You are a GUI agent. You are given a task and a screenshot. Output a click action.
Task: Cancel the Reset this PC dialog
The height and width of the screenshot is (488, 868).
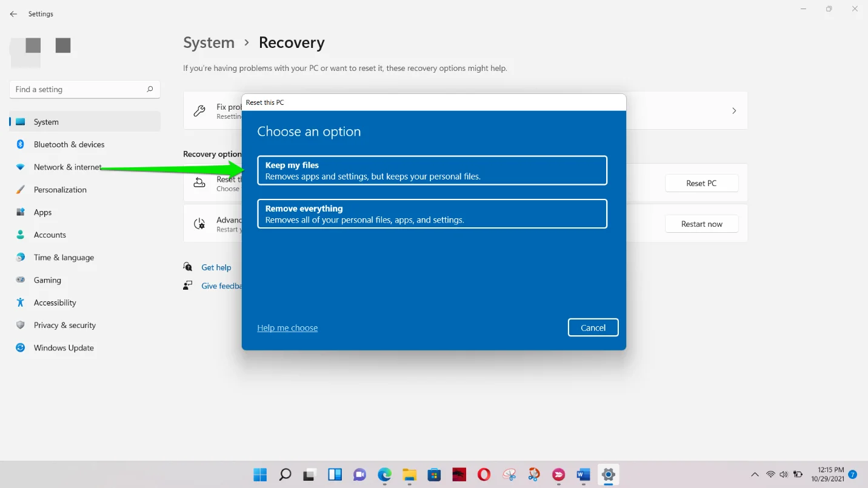(593, 327)
